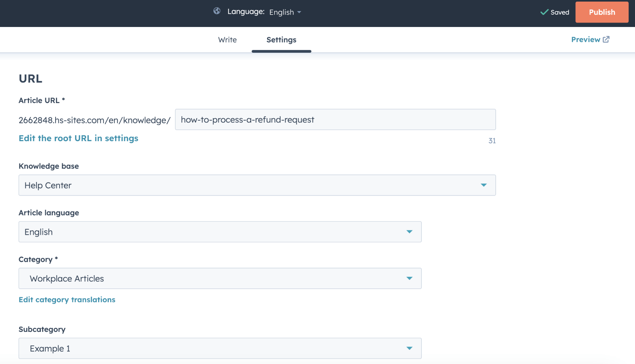The image size is (635, 364).
Task: Click the green Saved checkmark icon
Action: click(x=544, y=12)
